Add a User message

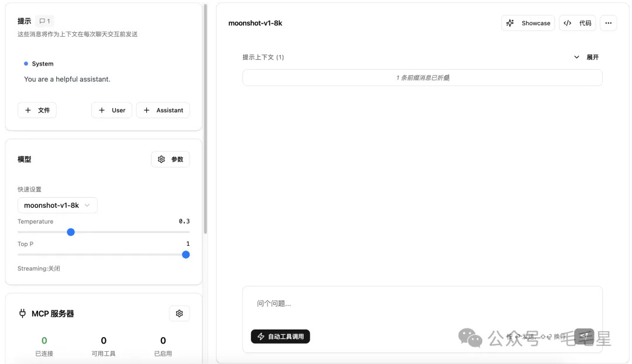(x=112, y=110)
